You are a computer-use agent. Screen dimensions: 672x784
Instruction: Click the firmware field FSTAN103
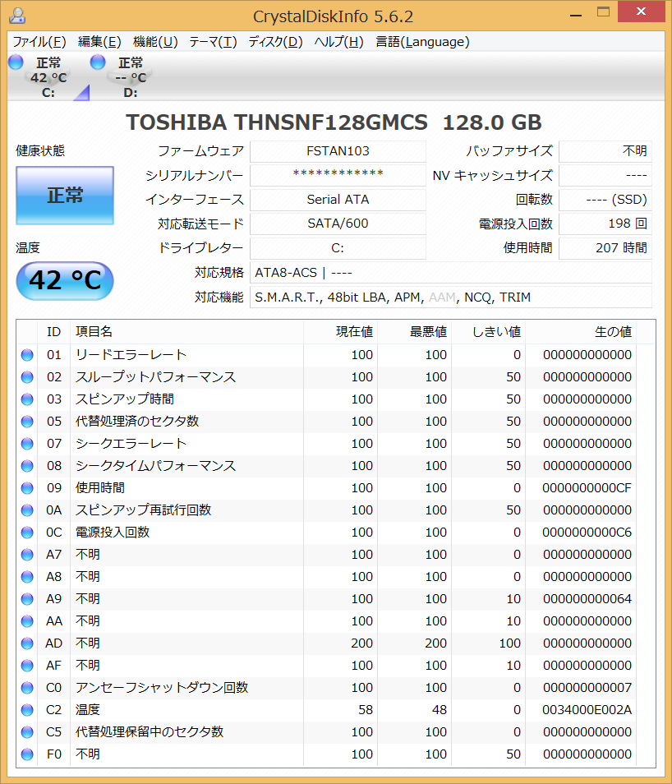pos(338,151)
